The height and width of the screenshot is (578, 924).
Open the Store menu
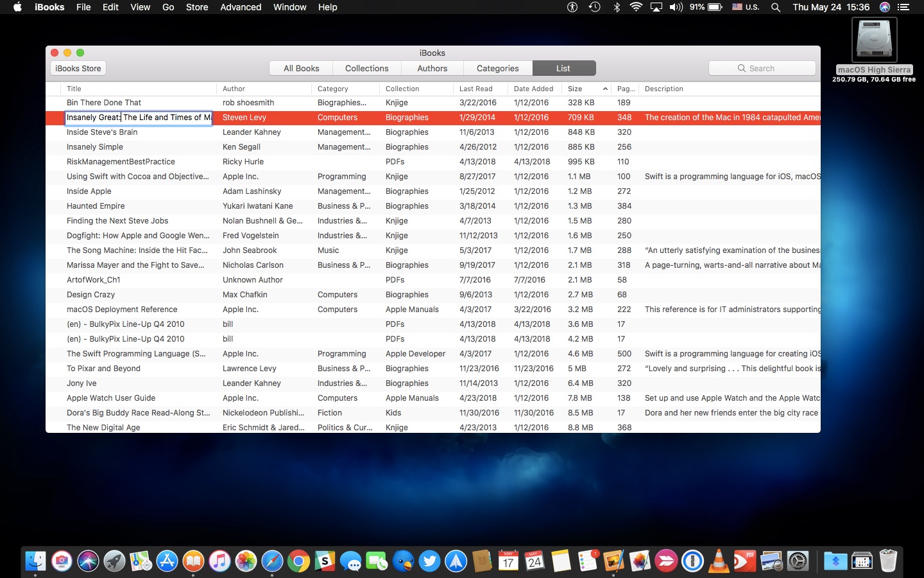[197, 7]
